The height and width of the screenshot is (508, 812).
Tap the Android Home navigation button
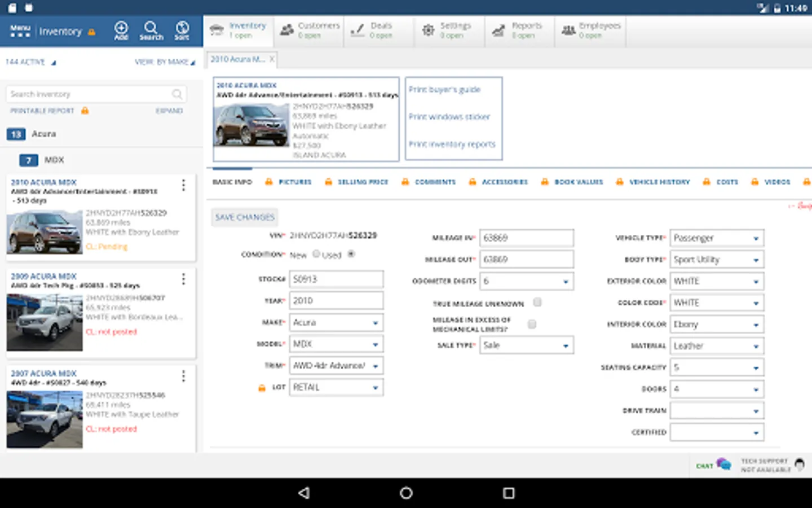tap(406, 493)
